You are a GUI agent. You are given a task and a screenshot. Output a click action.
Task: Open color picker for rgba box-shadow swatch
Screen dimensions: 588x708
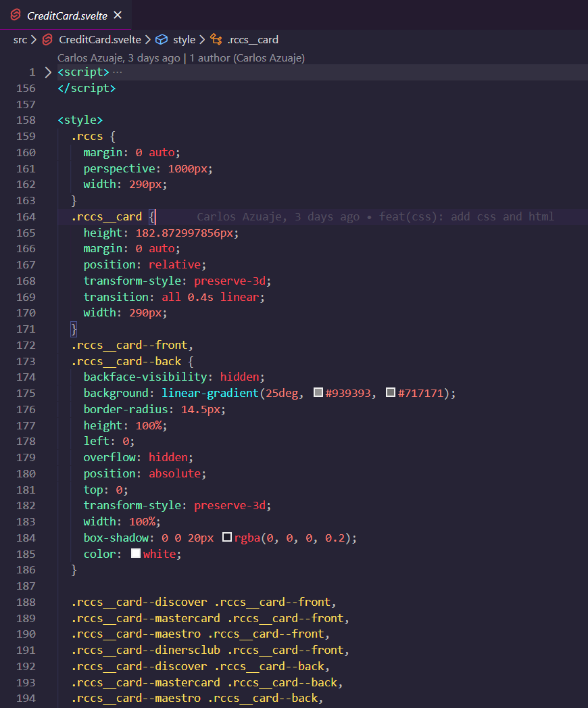point(227,537)
